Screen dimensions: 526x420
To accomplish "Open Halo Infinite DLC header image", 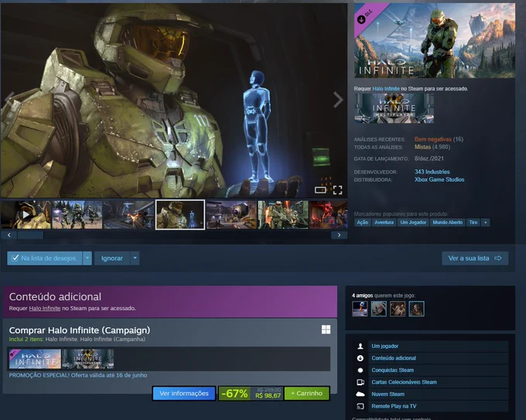I will 435,40.
